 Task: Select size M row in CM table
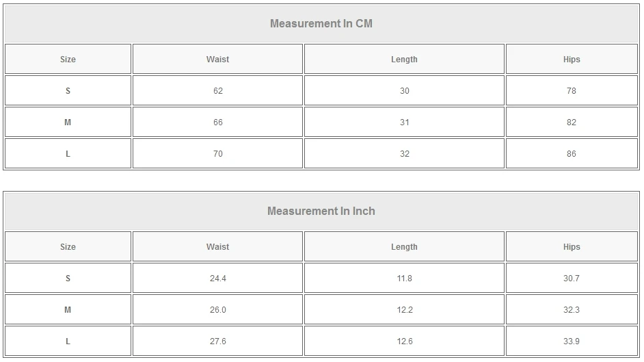click(x=68, y=122)
